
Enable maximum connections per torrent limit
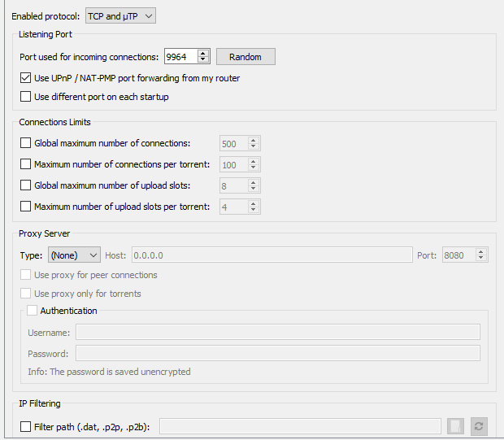point(26,164)
